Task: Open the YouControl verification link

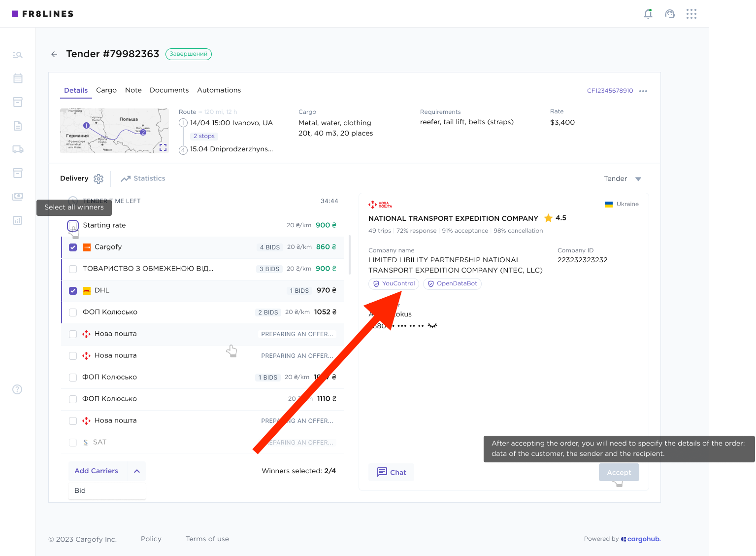Action: (x=394, y=284)
